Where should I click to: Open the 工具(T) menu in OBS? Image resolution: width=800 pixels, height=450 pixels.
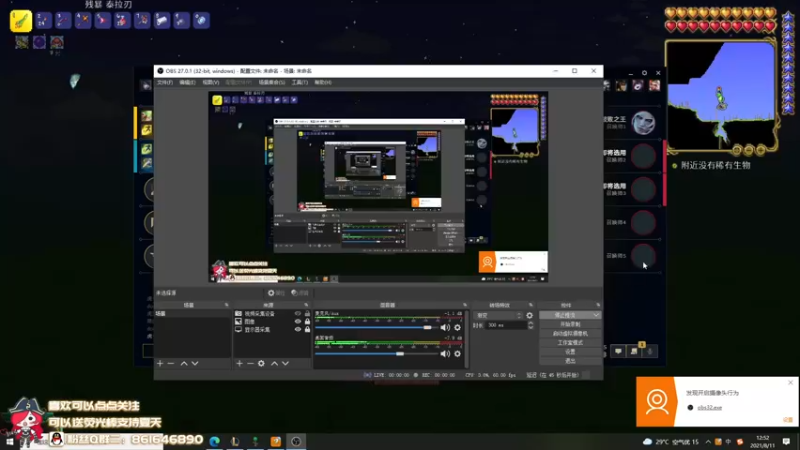(299, 82)
